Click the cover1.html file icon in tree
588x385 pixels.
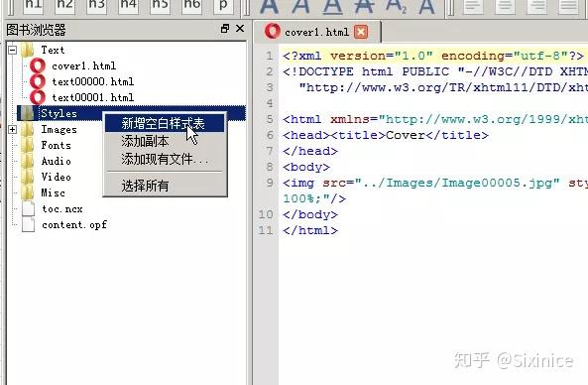pos(37,66)
